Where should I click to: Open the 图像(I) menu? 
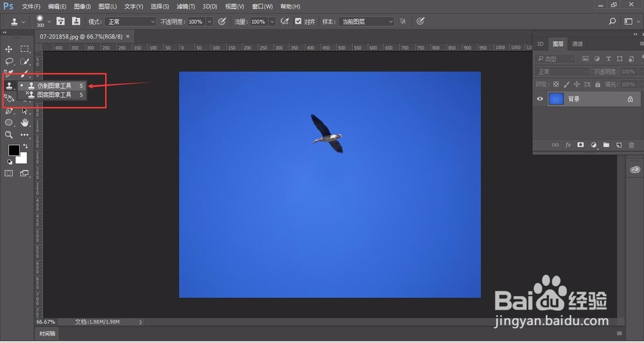[82, 6]
